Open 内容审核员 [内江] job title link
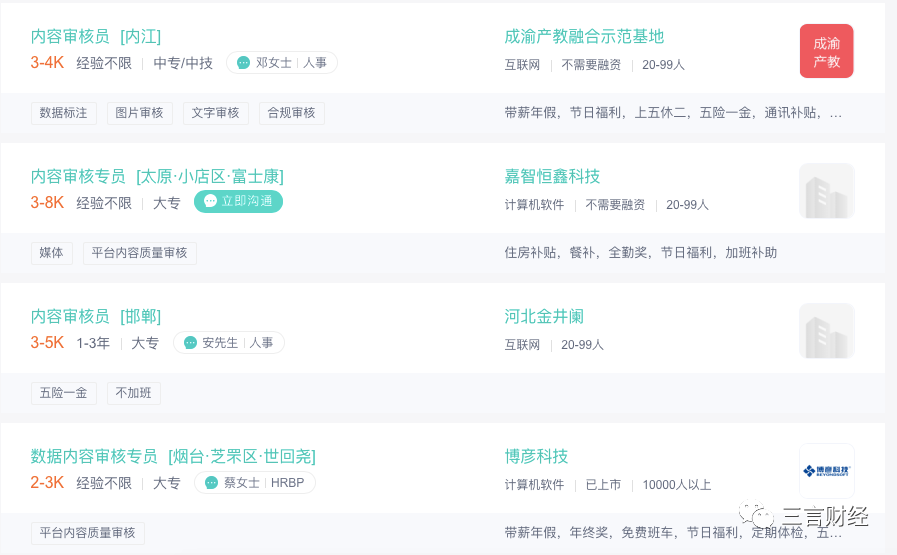This screenshot has width=897, height=555. (x=96, y=37)
